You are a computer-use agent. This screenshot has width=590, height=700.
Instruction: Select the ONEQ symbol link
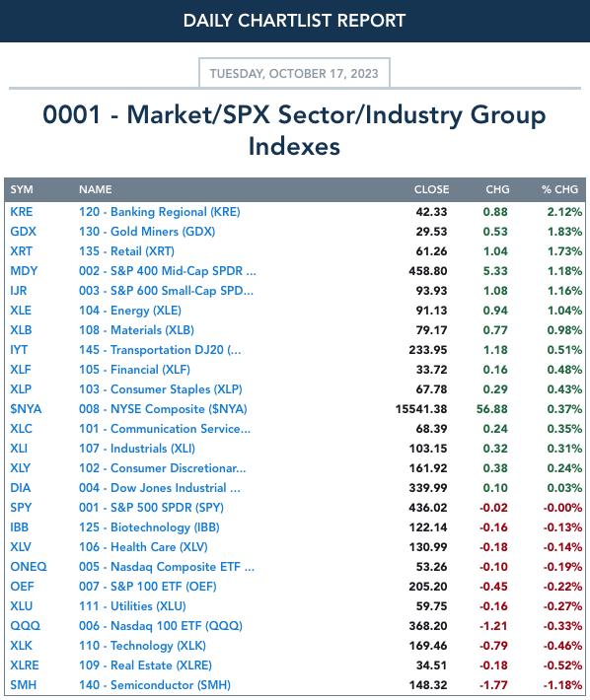[x=29, y=567]
